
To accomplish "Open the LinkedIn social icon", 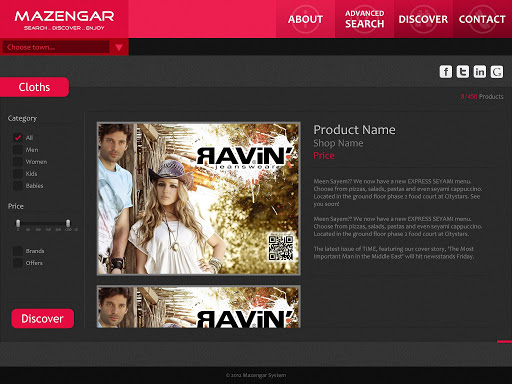I will click(480, 72).
